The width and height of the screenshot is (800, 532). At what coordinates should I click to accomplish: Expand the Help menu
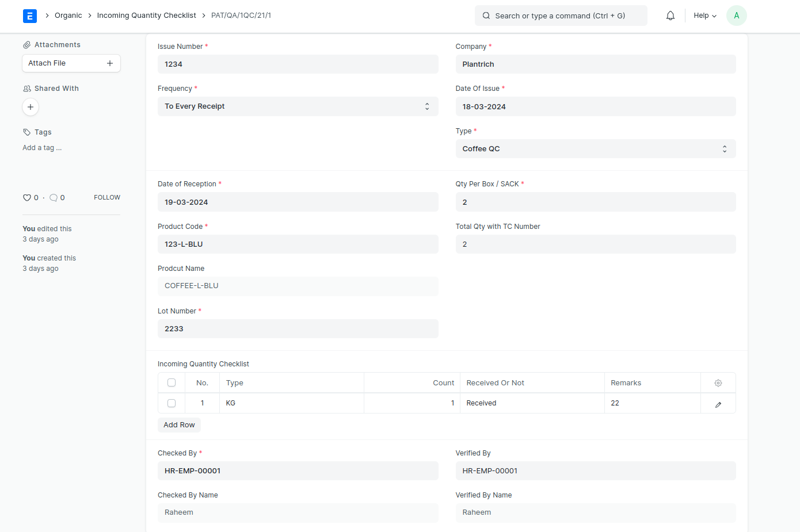tap(704, 16)
